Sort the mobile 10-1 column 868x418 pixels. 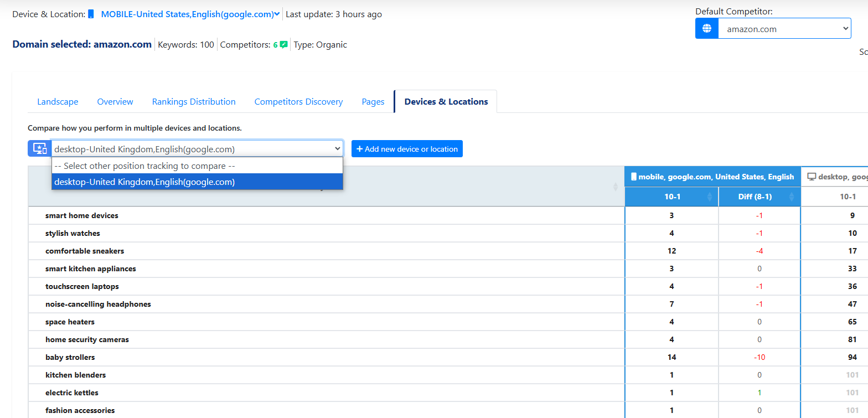pos(671,197)
